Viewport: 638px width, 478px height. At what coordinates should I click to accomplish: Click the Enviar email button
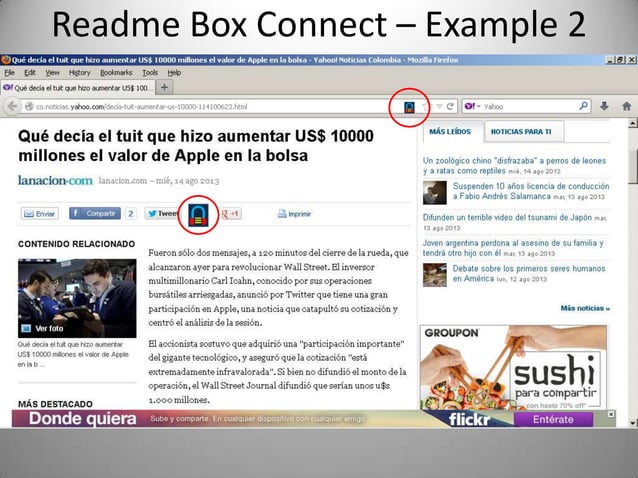pyautogui.click(x=40, y=214)
